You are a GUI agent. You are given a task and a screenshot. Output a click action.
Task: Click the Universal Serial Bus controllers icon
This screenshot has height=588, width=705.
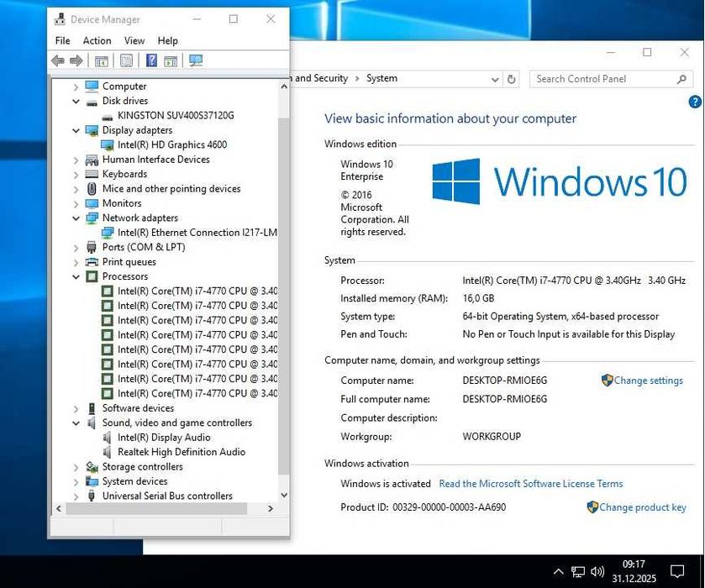coord(92,496)
